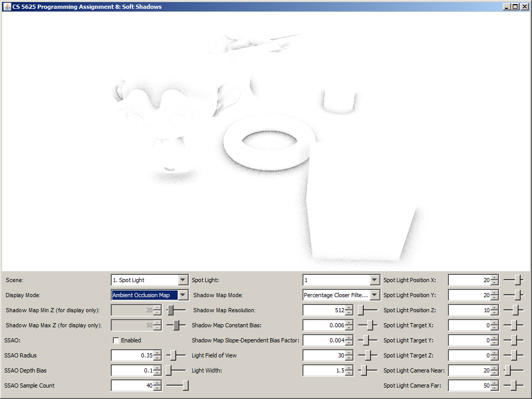Expand the Spot Light selector dropdown
This screenshot has height=399, width=532.
coord(375,280)
